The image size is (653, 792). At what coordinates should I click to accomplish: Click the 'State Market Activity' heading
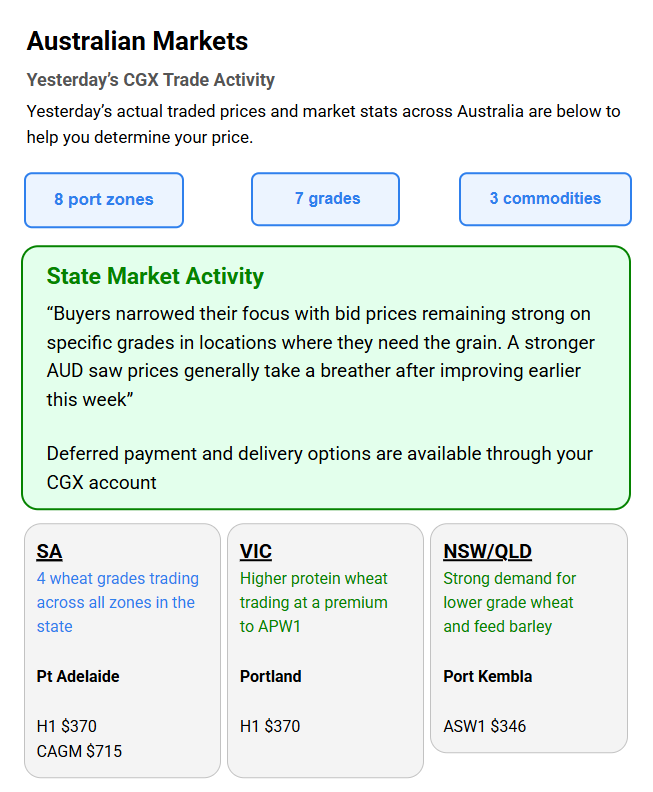155,276
